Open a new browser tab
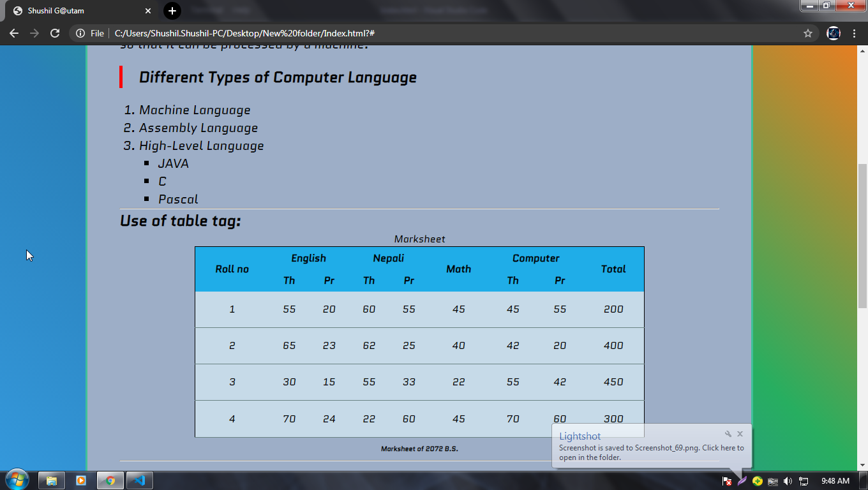This screenshot has height=490, width=868. 172,11
